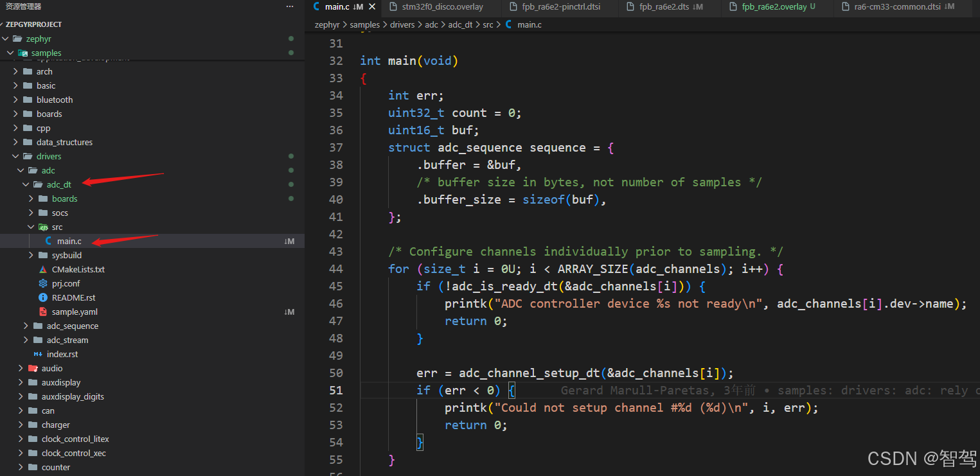The height and width of the screenshot is (476, 980).
Task: Expand the arch folder chevron
Action: point(16,72)
